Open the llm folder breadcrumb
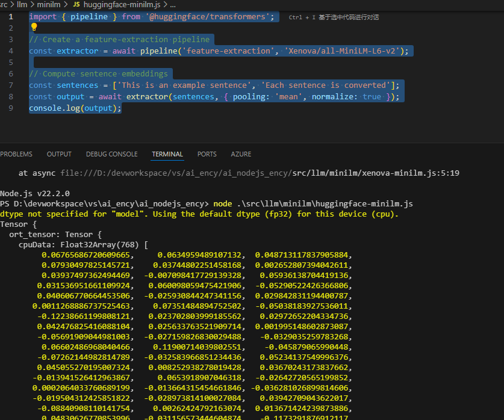 22,4
